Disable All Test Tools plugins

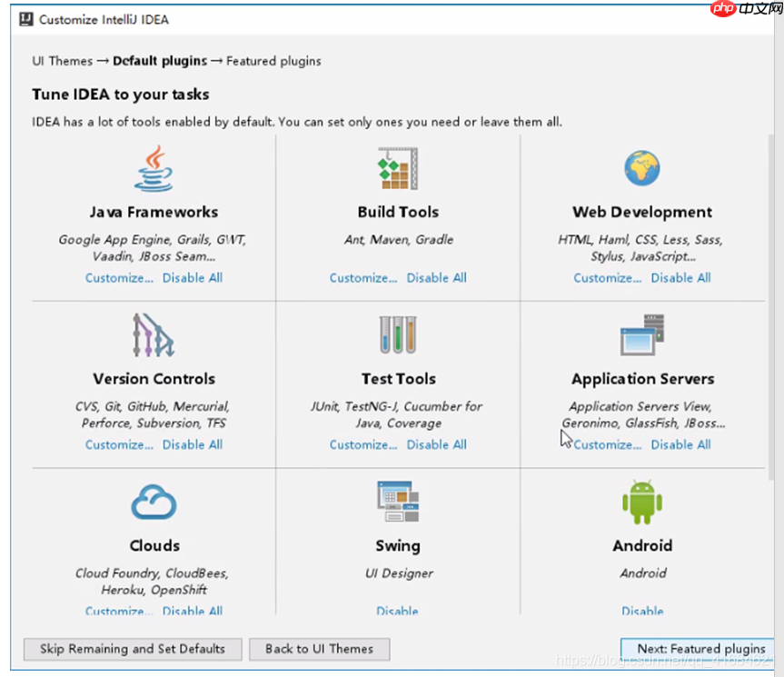pos(436,445)
